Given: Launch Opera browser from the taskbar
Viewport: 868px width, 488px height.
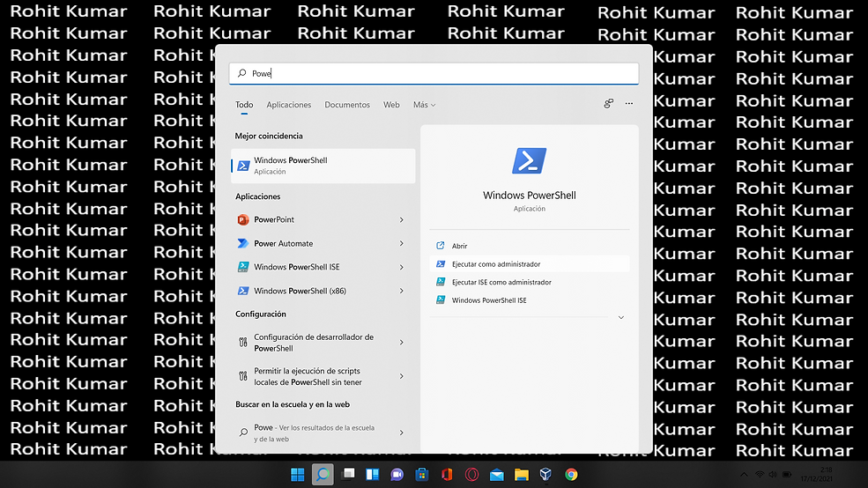Looking at the screenshot, I should tap(471, 475).
